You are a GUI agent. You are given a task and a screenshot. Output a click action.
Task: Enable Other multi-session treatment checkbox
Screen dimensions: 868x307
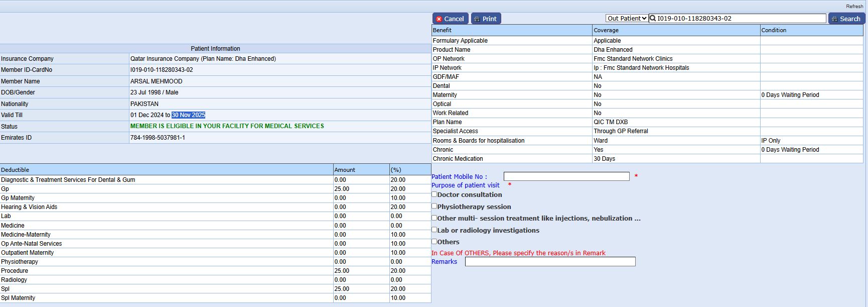click(x=435, y=218)
